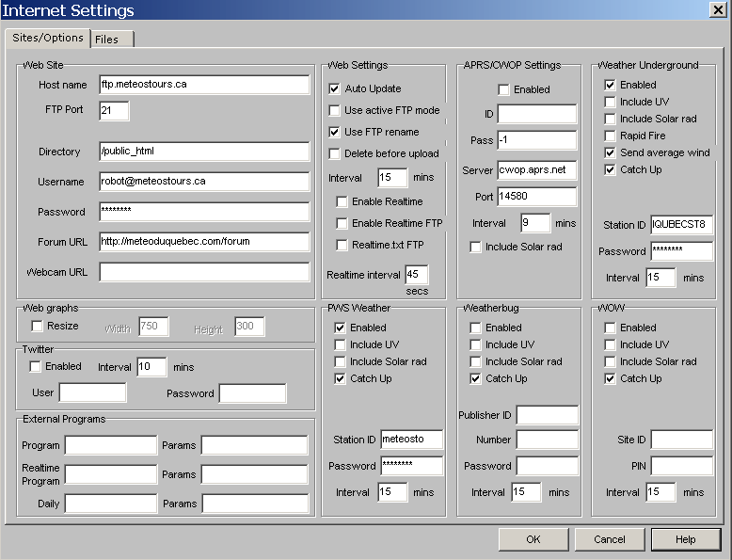Turn on Weather Underground Rapid Fire
732x560 pixels.
610,136
